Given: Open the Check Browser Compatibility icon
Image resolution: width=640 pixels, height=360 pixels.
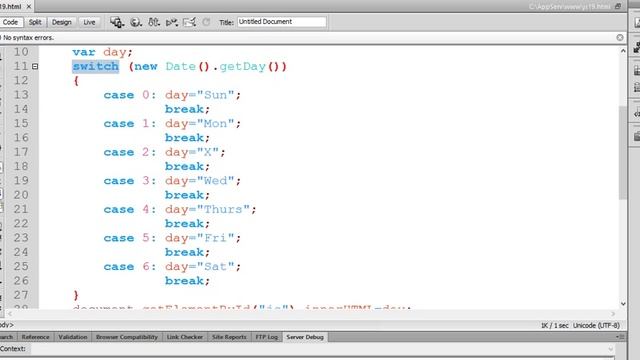Looking at the screenshot, I should point(190,22).
